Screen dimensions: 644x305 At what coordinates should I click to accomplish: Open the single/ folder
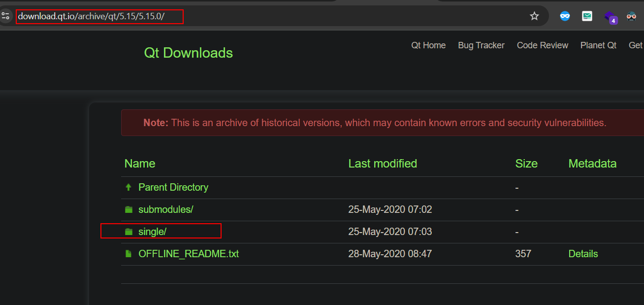point(153,232)
